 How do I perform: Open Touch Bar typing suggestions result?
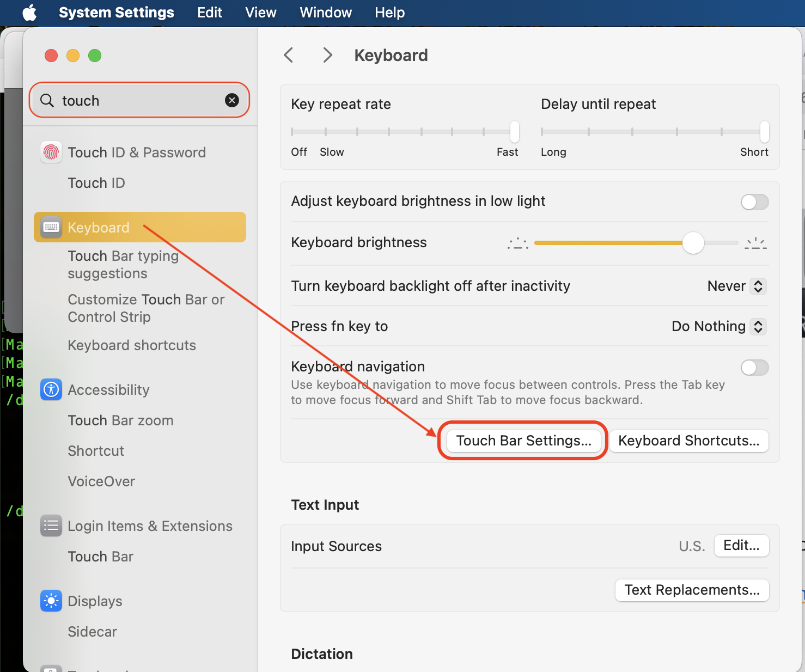pyautogui.click(x=123, y=265)
